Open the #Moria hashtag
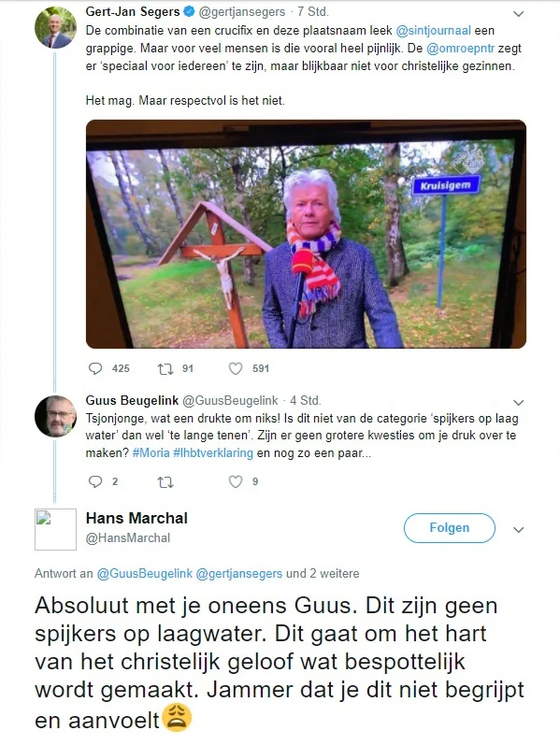Screen dimensions: 560x745 coord(151,452)
